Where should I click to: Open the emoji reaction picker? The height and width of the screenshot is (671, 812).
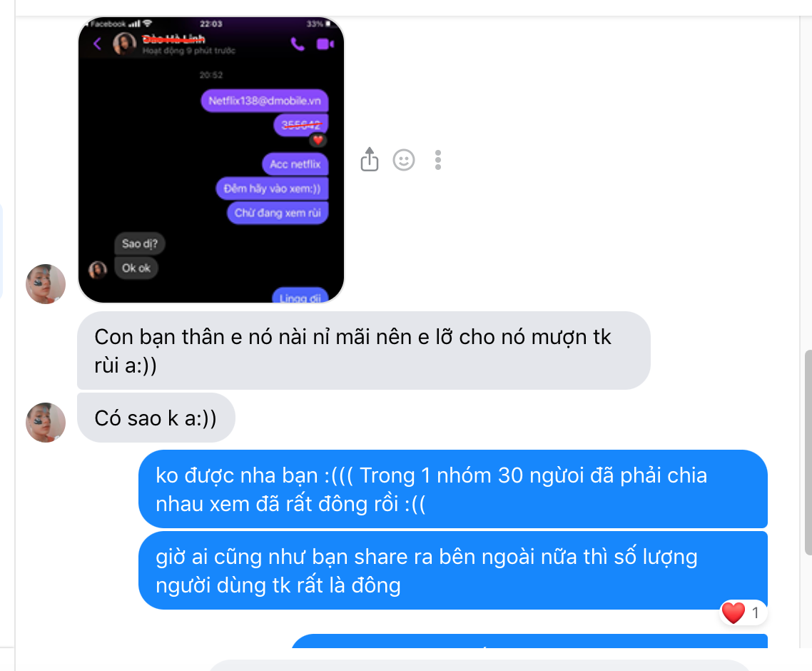click(x=403, y=160)
